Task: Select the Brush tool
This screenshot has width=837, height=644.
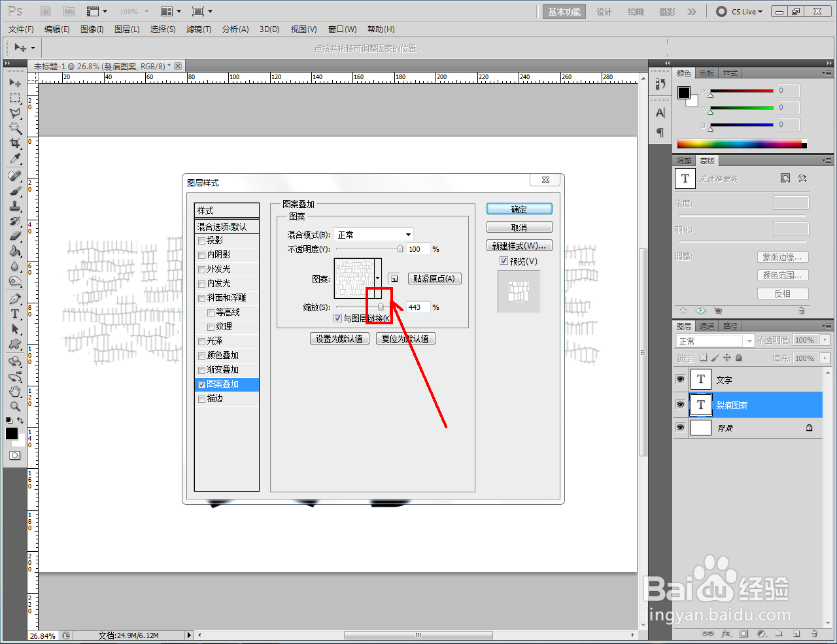Action: tap(15, 190)
